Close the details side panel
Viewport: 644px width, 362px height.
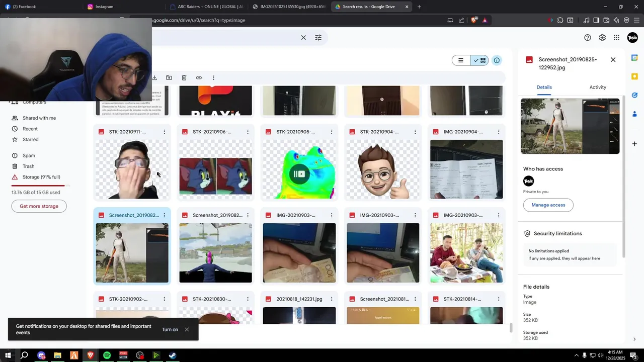coord(613,60)
